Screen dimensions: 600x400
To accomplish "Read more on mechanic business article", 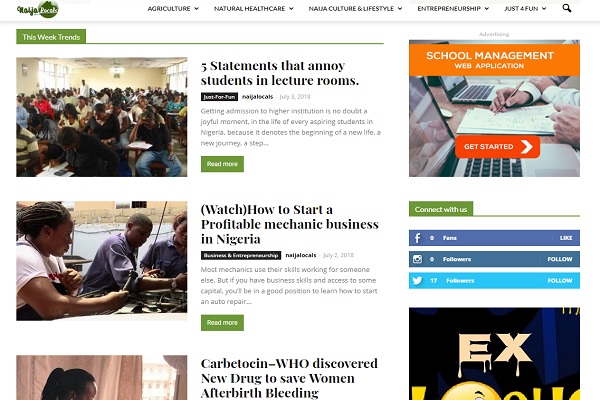I will pos(222,323).
